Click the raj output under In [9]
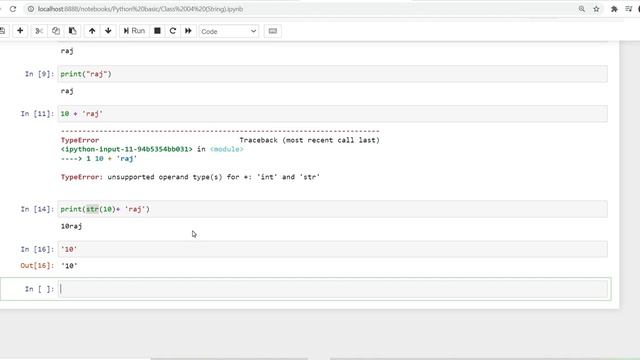Image resolution: width=640 pixels, height=360 pixels. pyautogui.click(x=67, y=91)
